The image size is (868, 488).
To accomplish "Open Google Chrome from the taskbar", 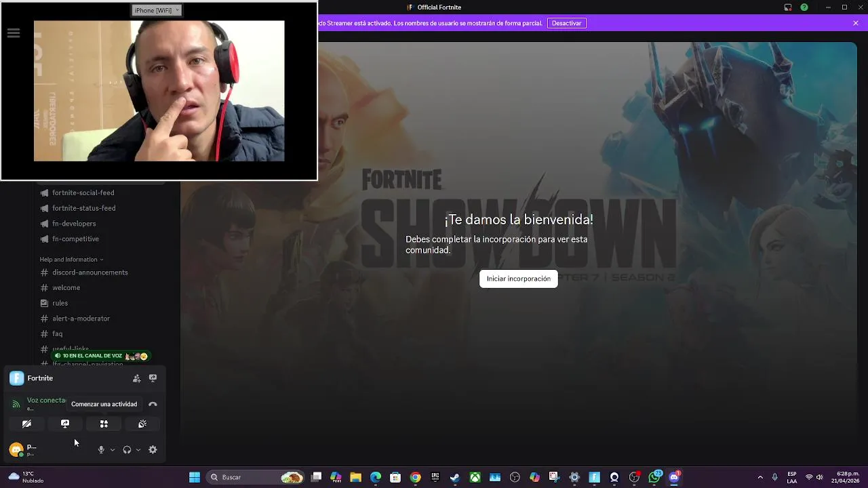I will [x=416, y=477].
